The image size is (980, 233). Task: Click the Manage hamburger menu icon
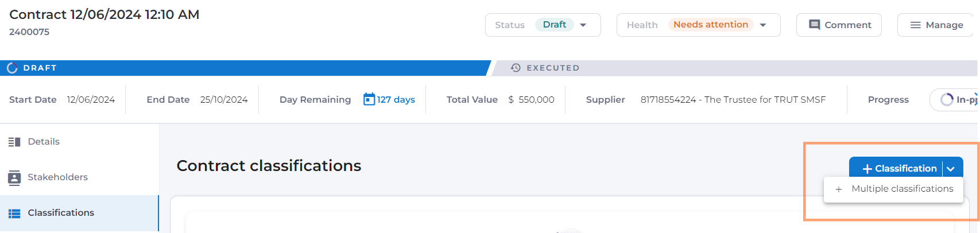916,25
